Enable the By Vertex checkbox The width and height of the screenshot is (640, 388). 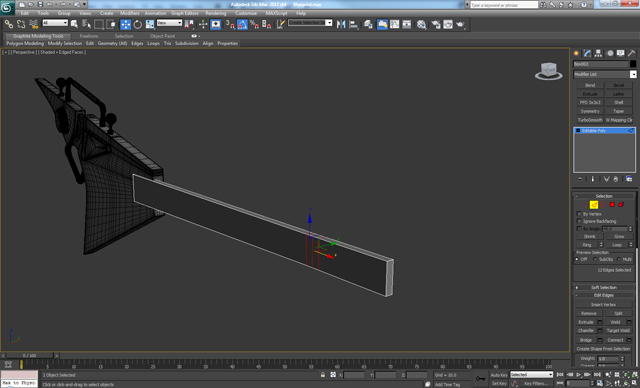click(x=579, y=214)
